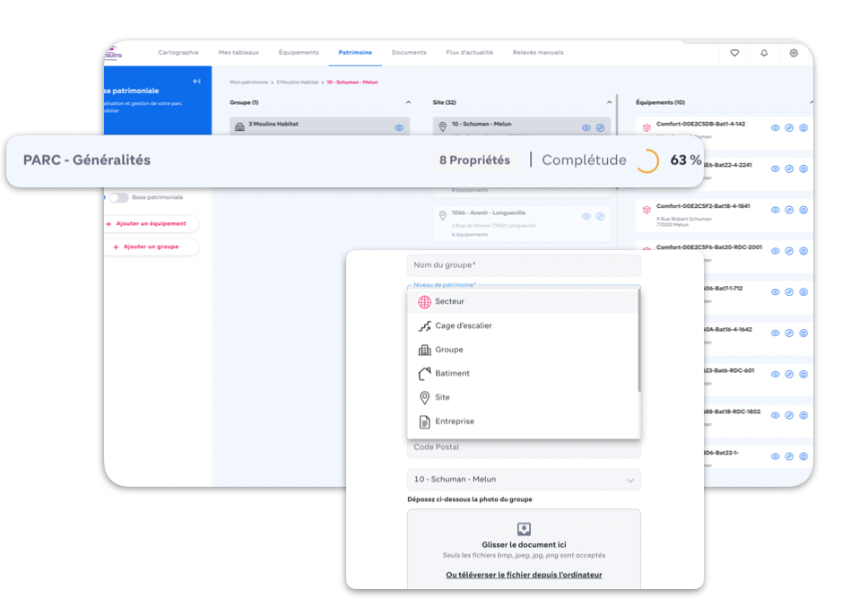The image size is (868, 606).
Task: Click the document upload tray icon
Action: pyautogui.click(x=524, y=529)
